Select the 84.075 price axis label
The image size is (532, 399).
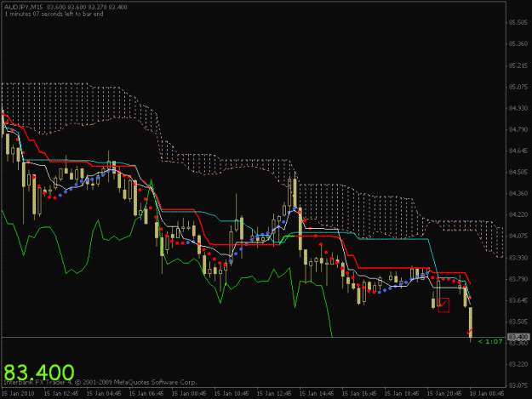point(518,237)
